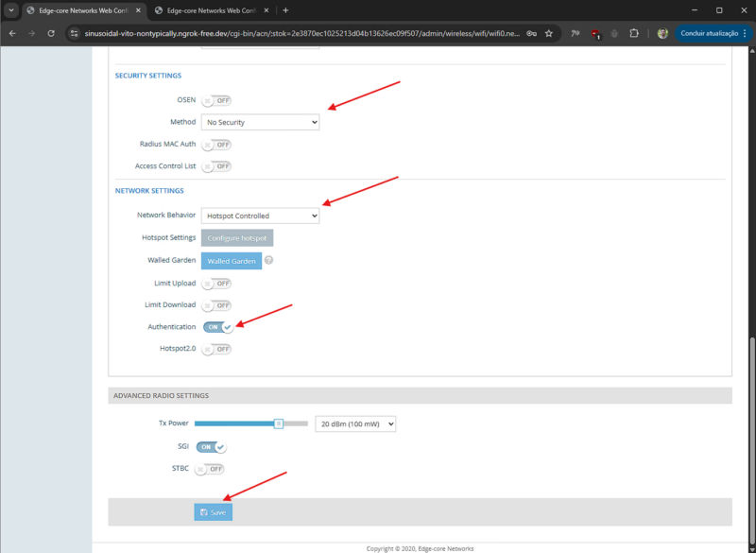Viewport: 756px width, 553px height.
Task: Click the grey extension icon in toolbar
Action: [x=614, y=33]
